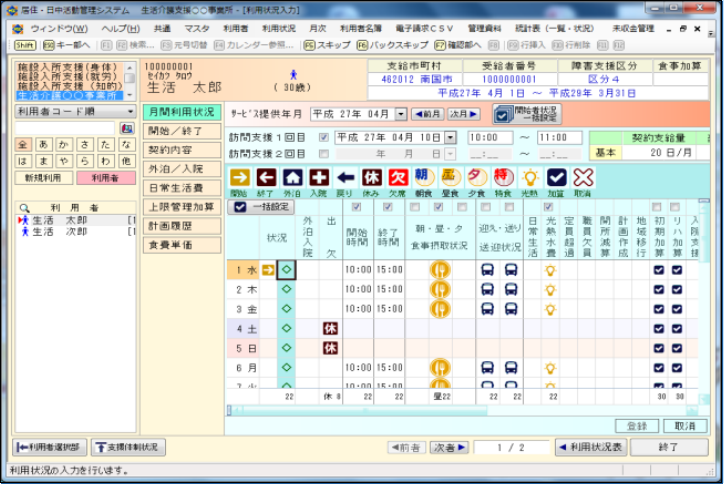Open the 月次 menu

[317, 29]
